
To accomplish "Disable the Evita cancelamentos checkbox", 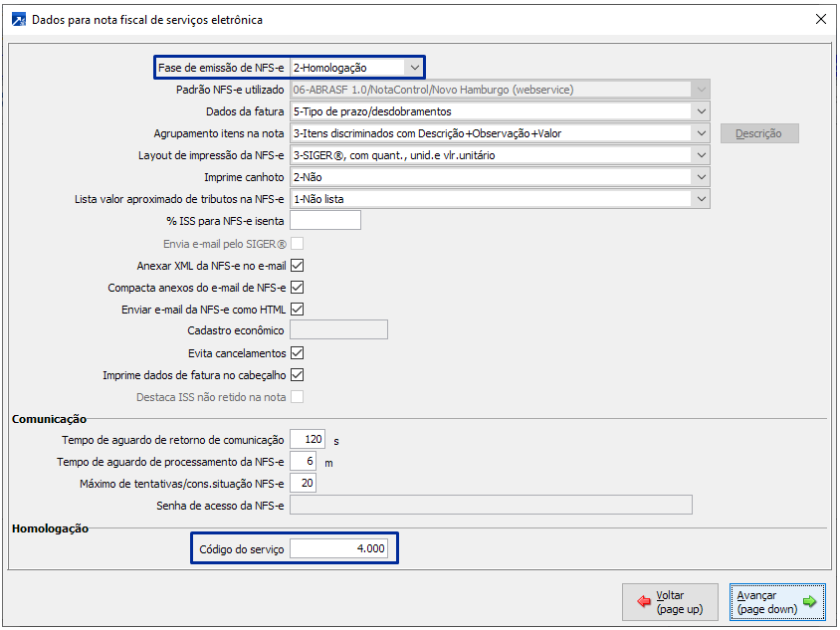I will (x=297, y=353).
